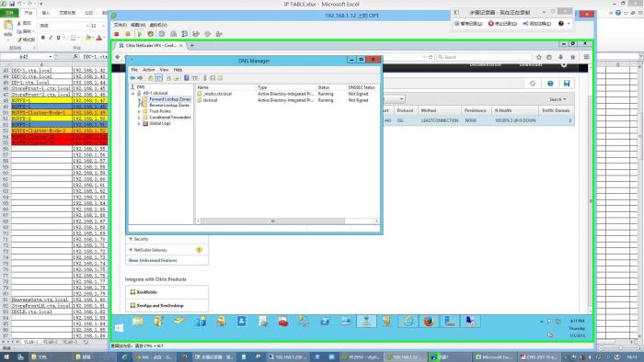Bookmark page with Firefox star icon
Viewport: 644px width, 362px height.
[539, 57]
